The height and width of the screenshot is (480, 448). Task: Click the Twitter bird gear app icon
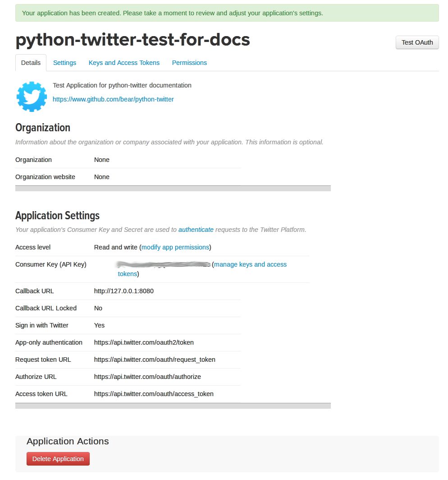coord(32,97)
